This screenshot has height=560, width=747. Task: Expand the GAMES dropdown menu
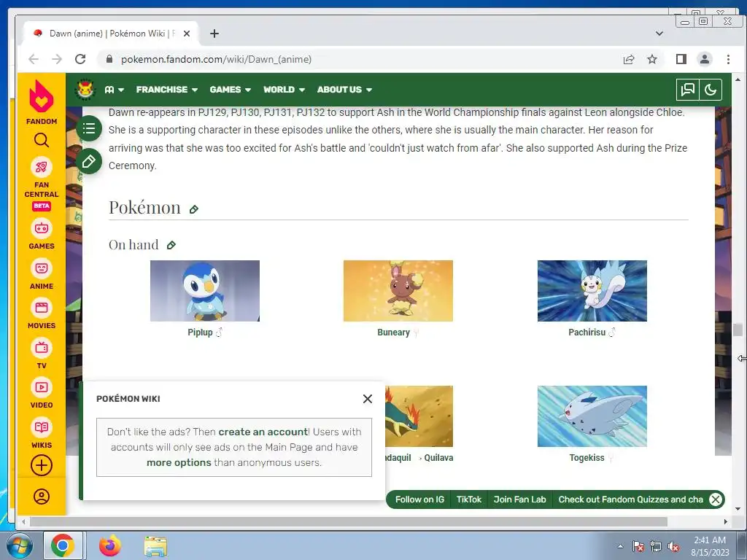click(x=230, y=90)
